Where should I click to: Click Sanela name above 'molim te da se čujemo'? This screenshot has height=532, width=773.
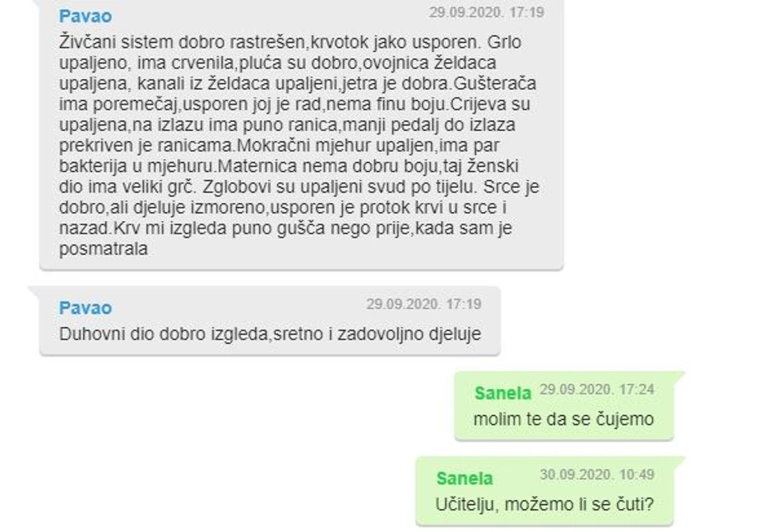pyautogui.click(x=502, y=394)
